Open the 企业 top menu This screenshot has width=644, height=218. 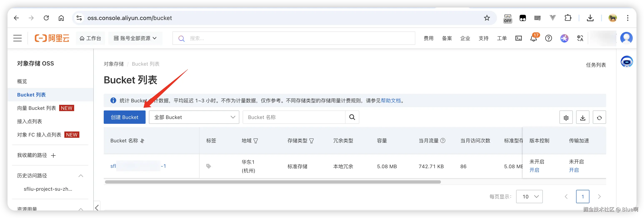click(465, 38)
